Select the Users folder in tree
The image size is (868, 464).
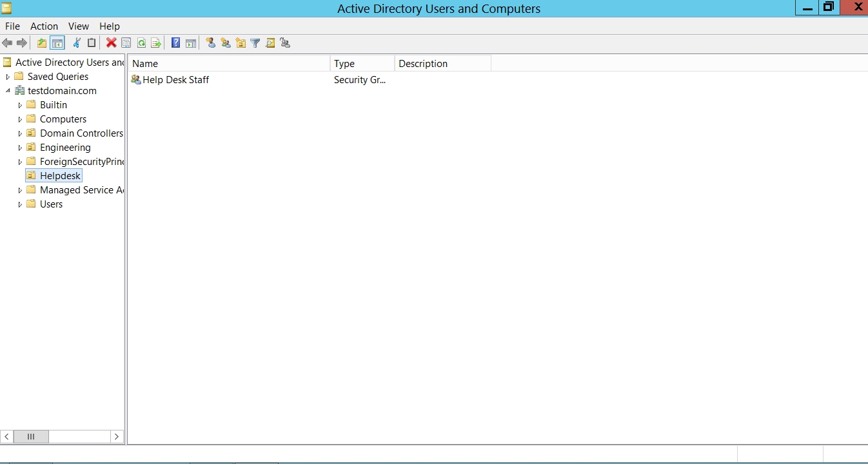pos(51,204)
